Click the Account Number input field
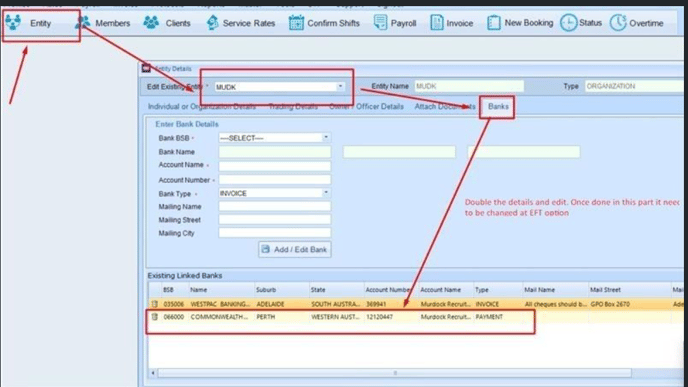This screenshot has width=688, height=387. tap(275, 179)
